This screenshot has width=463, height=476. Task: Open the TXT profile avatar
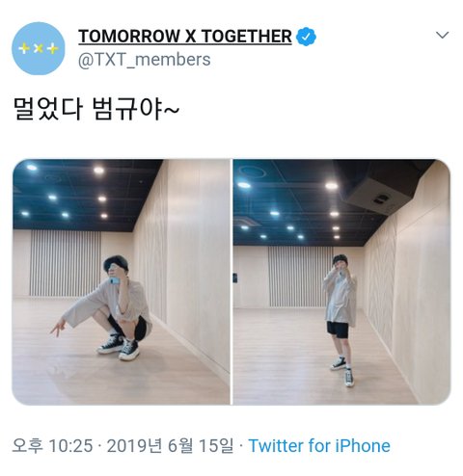[39, 48]
